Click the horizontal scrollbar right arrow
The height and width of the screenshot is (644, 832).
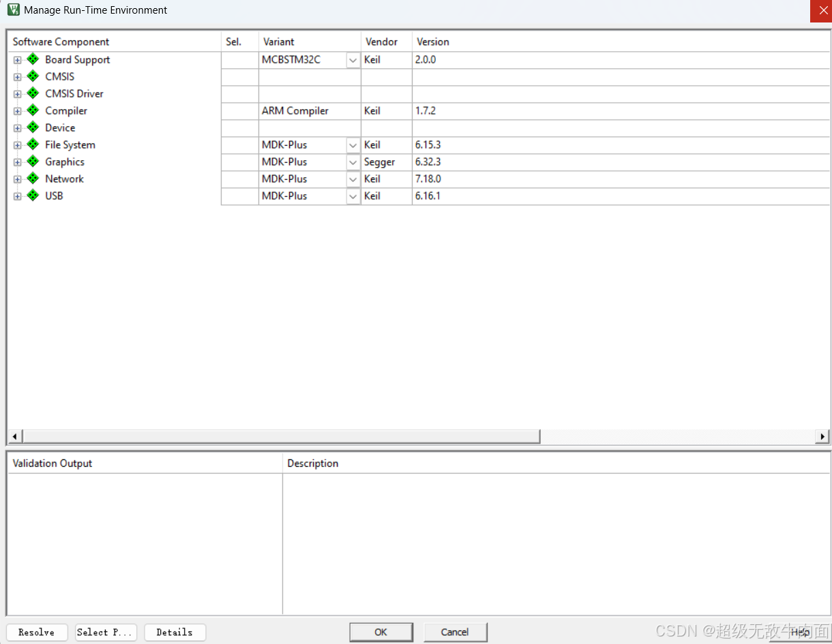822,436
